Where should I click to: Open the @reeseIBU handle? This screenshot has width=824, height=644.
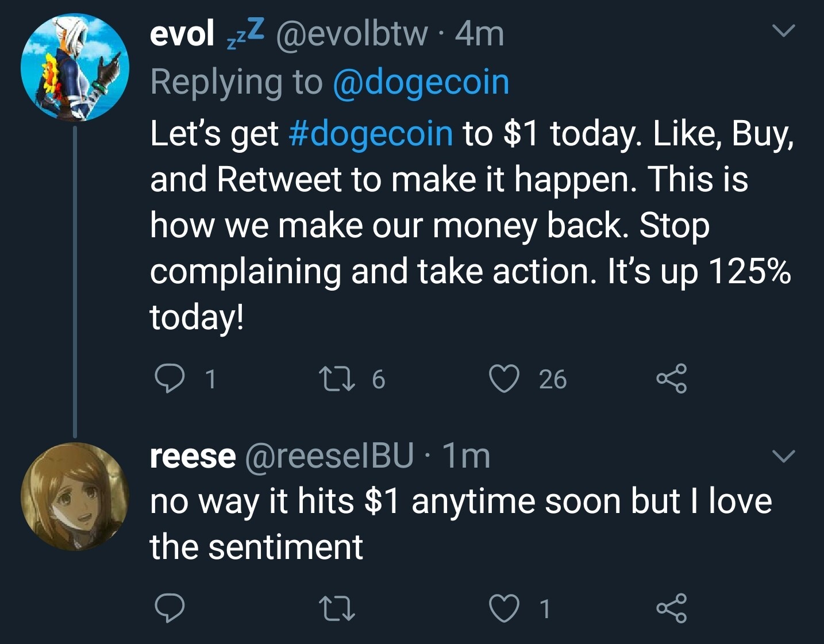[x=329, y=456]
